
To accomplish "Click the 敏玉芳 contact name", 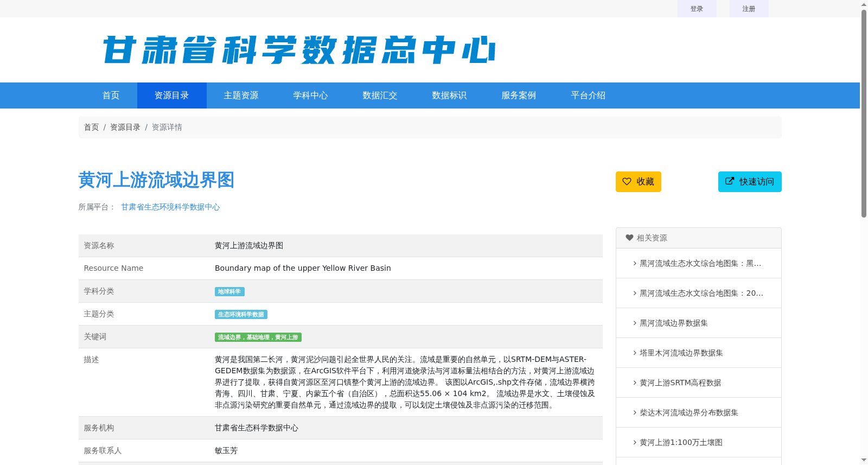I will click(x=226, y=450).
